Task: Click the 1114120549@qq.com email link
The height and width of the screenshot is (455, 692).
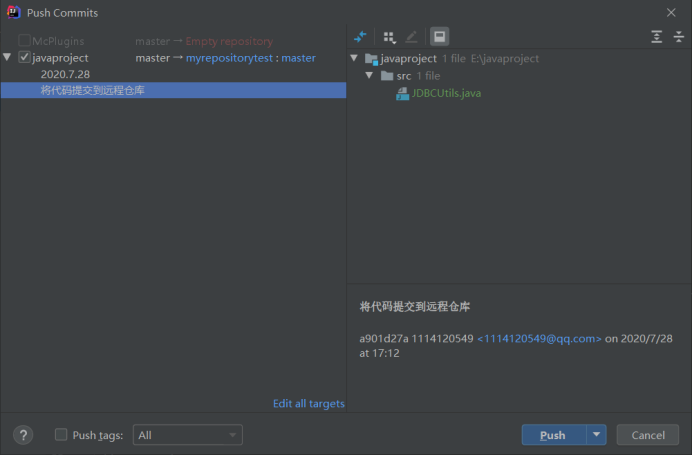Action: [539, 339]
